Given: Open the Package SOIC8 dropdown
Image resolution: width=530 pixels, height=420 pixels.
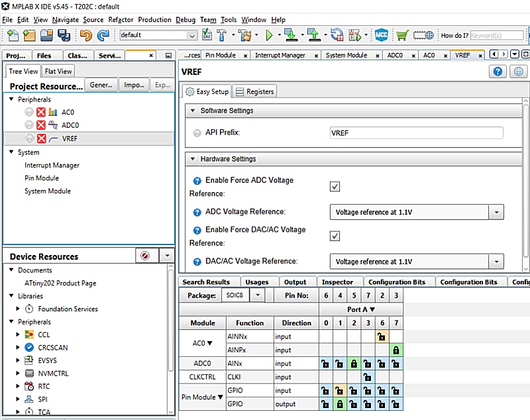Looking at the screenshot, I should point(258,295).
